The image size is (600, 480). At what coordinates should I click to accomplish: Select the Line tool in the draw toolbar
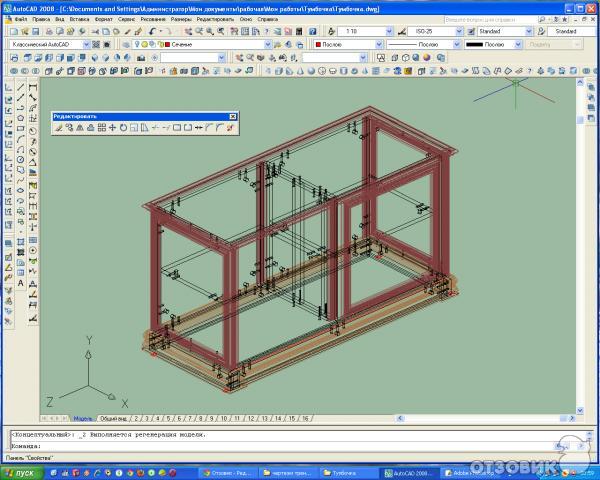21,87
